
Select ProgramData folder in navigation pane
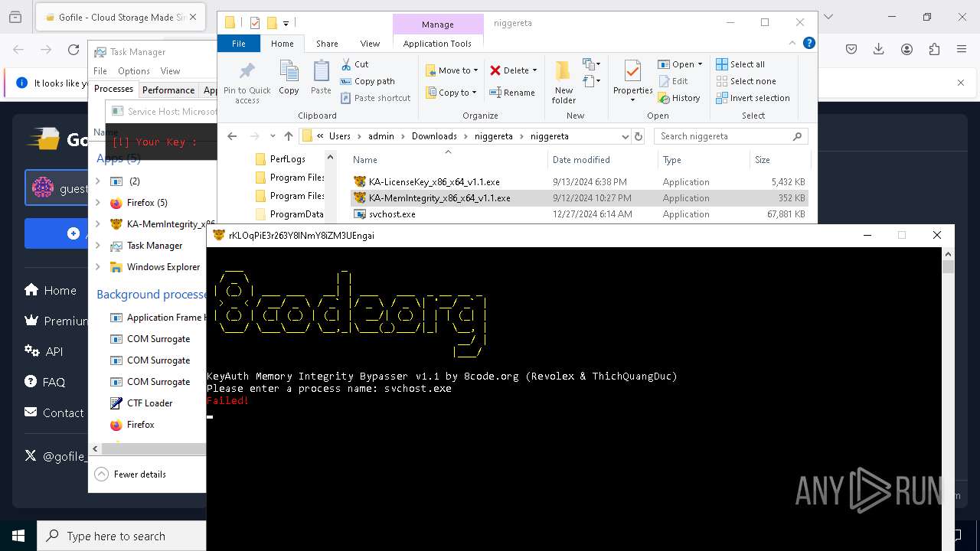[x=296, y=214]
